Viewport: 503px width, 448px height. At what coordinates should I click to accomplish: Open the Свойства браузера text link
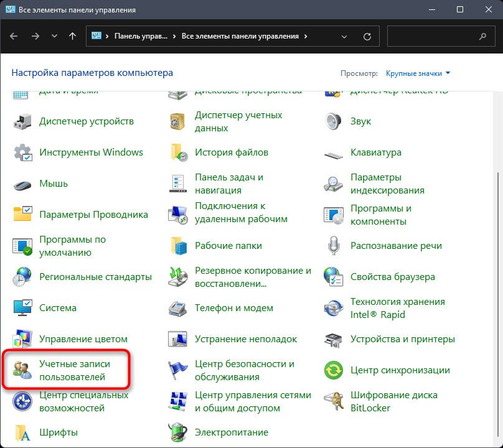tap(392, 277)
